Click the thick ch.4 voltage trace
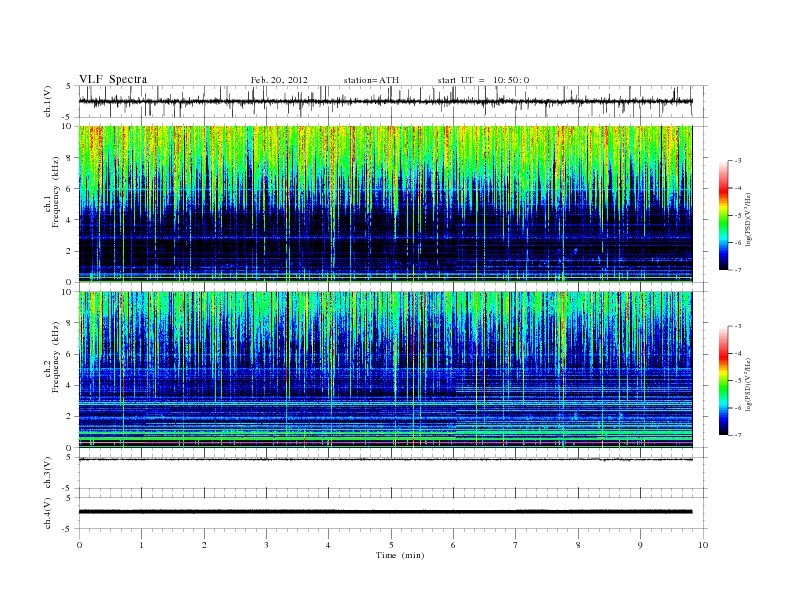 click(x=385, y=512)
